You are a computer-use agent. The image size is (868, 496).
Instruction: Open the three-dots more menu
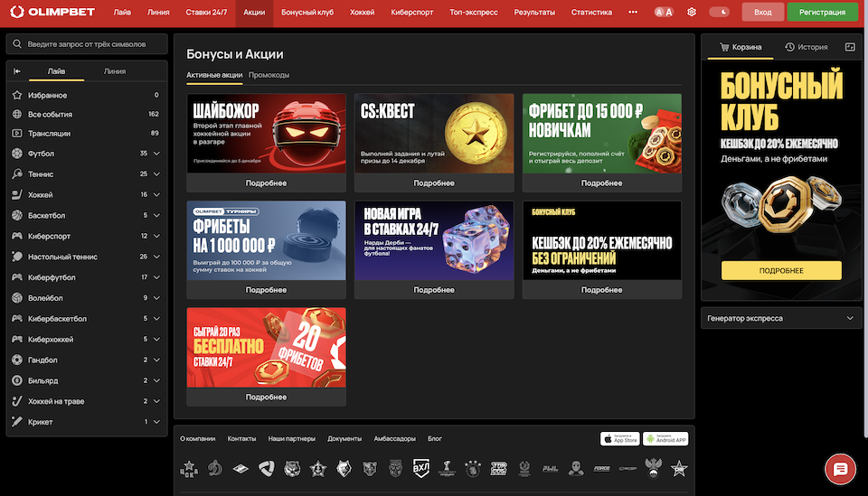pyautogui.click(x=633, y=13)
